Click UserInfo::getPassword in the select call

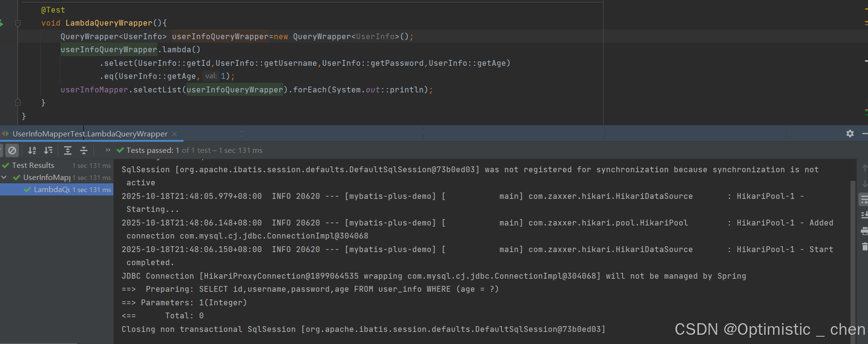click(x=372, y=63)
